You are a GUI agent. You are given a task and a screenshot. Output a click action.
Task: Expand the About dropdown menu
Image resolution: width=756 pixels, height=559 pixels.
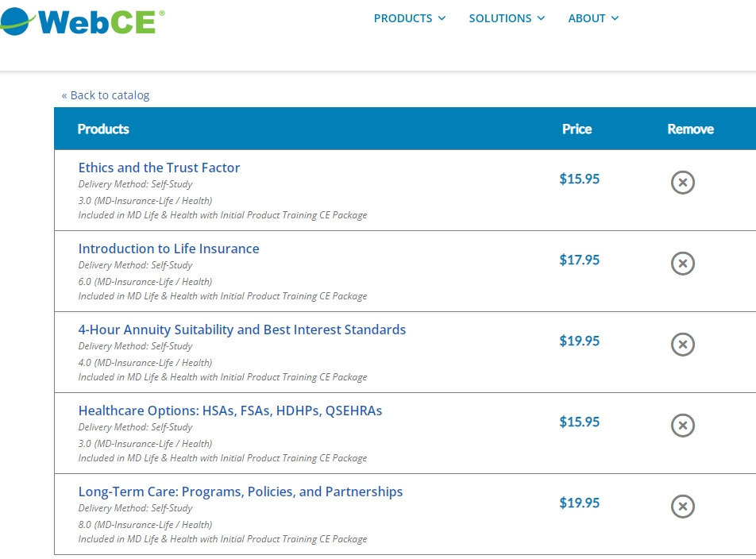coord(593,18)
